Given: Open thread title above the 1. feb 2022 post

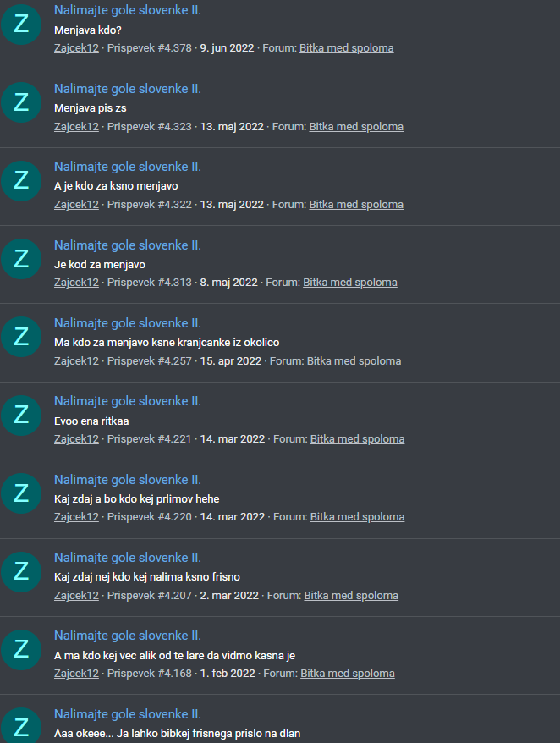Looking at the screenshot, I should click(128, 636).
